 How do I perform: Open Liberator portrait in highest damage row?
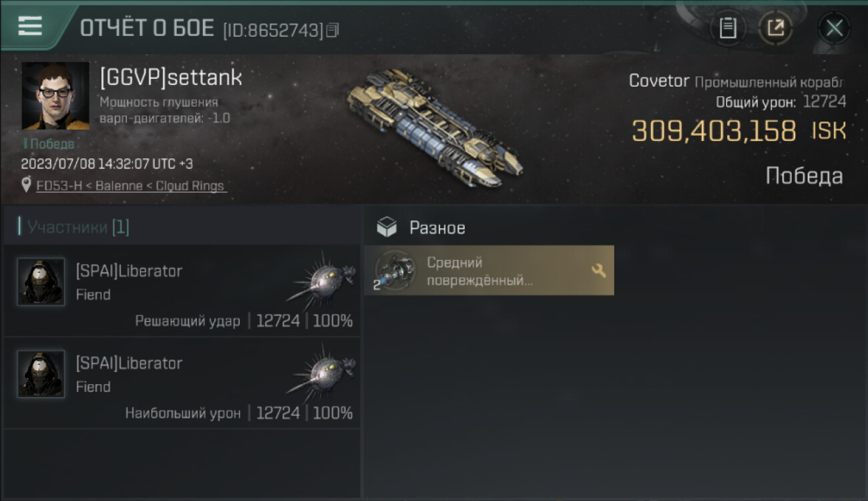pos(41,374)
